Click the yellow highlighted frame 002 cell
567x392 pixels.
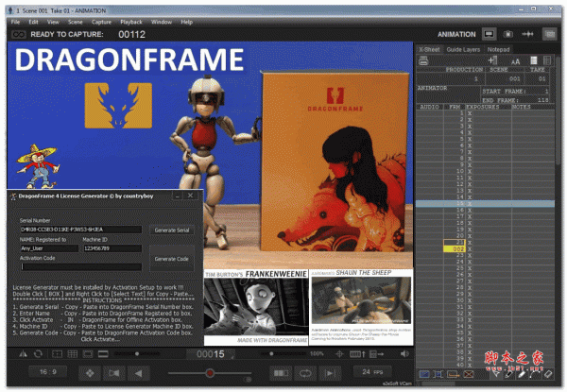[455, 249]
